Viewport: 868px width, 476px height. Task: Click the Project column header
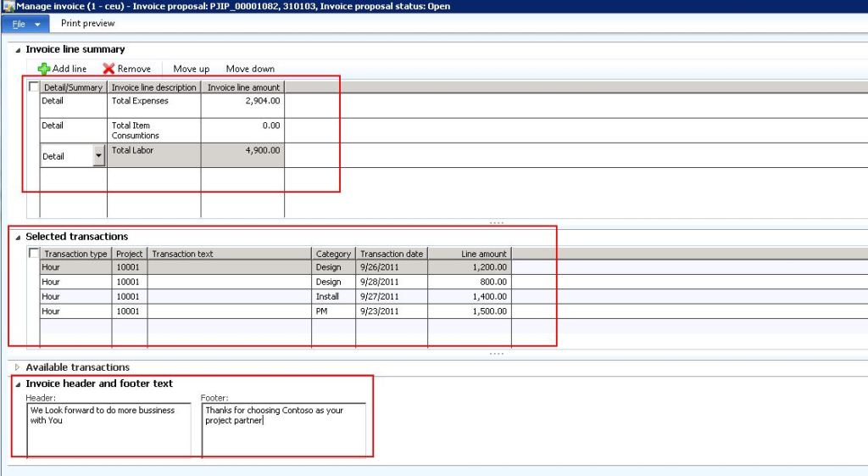[130, 254]
